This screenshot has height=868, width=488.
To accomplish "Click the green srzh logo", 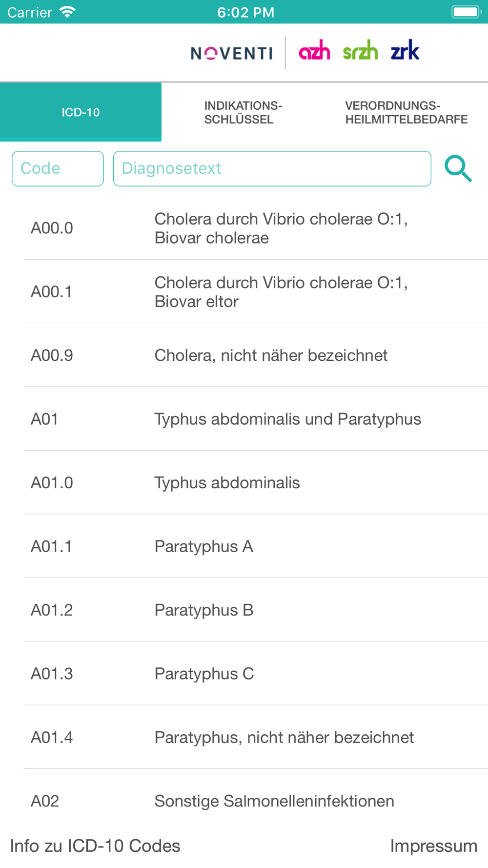I will coord(360,50).
